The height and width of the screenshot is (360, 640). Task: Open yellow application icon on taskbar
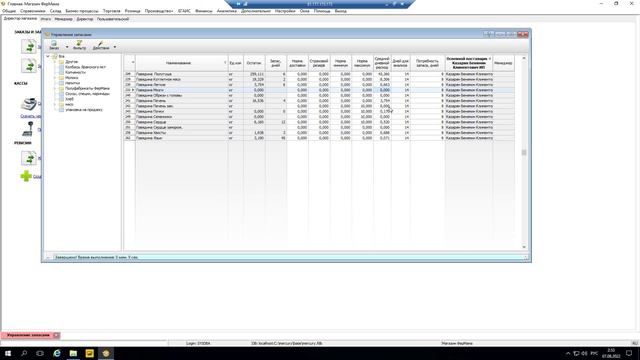click(x=89, y=353)
